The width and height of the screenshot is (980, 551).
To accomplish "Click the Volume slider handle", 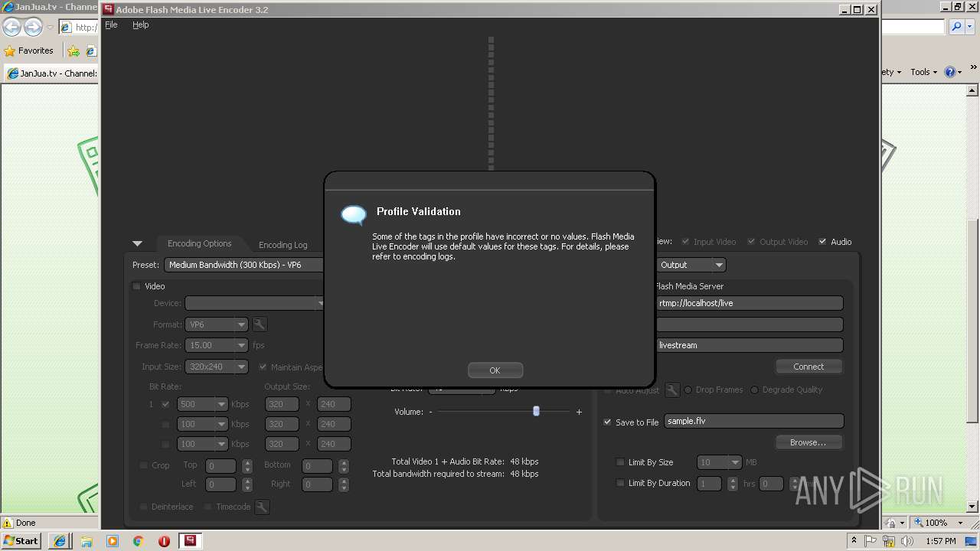I will coord(536,411).
